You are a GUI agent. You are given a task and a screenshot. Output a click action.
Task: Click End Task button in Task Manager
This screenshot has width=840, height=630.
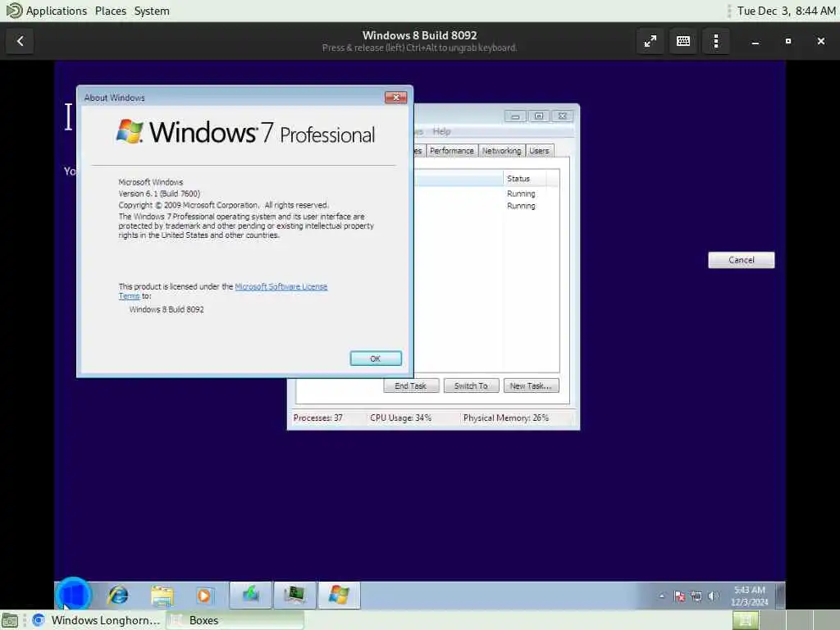pyautogui.click(x=411, y=386)
